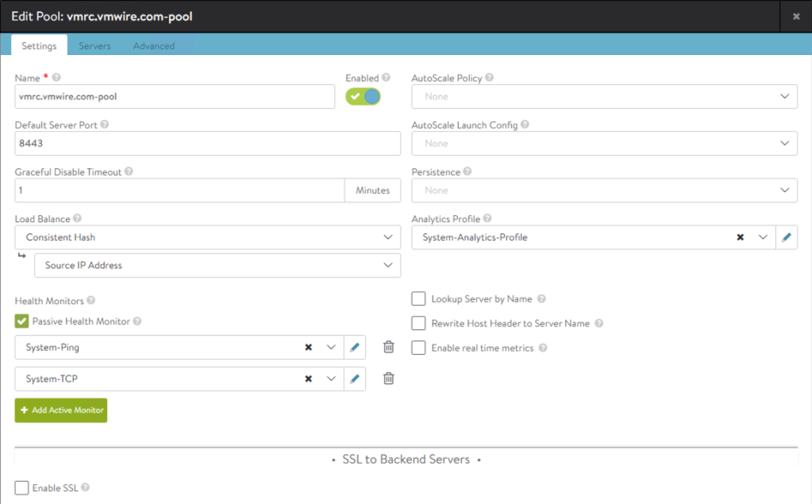The height and width of the screenshot is (504, 812).
Task: Close the Edit Pool dialog
Action: point(795,16)
